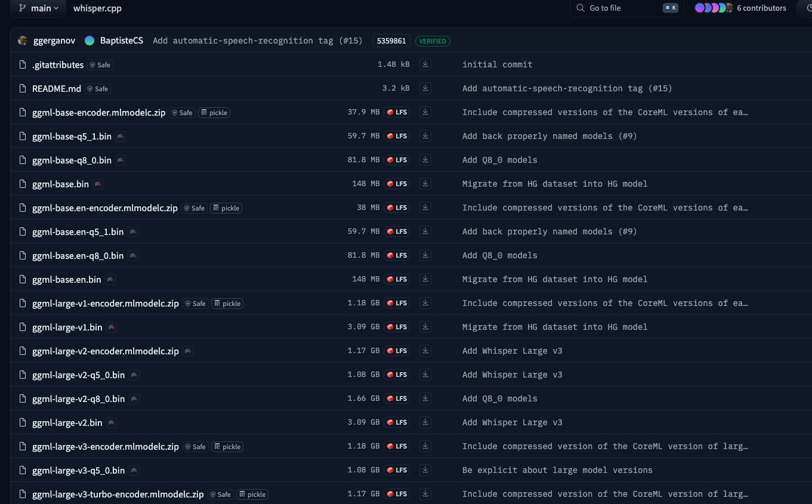Click the Safe badge next to .gitattributes

pyautogui.click(x=100, y=65)
